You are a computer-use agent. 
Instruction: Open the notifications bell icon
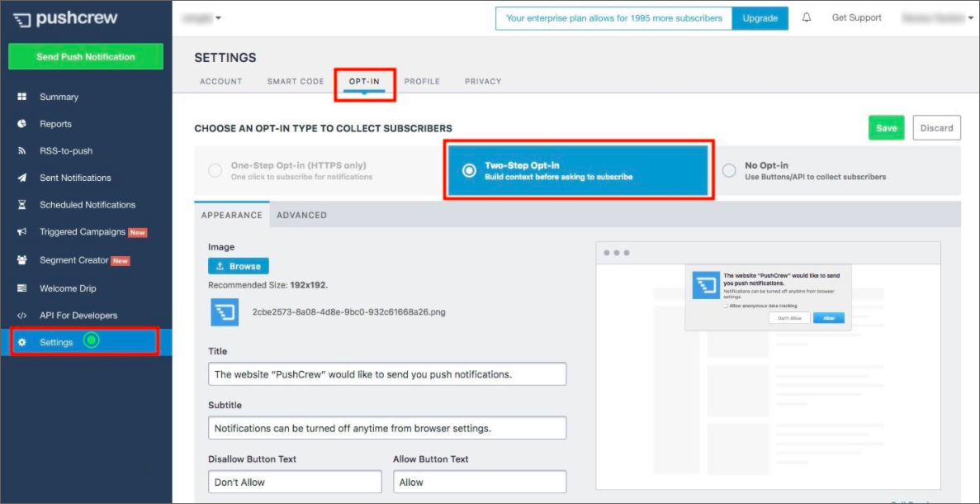[x=807, y=18]
